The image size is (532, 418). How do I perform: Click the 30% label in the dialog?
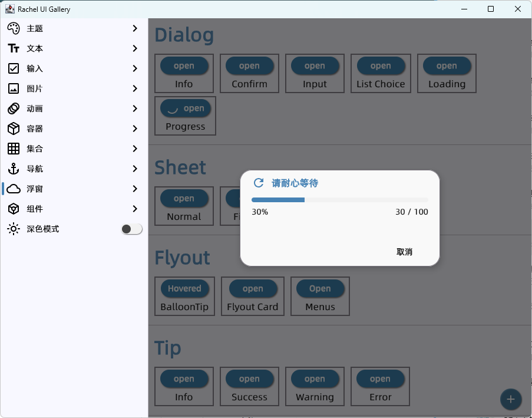260,212
